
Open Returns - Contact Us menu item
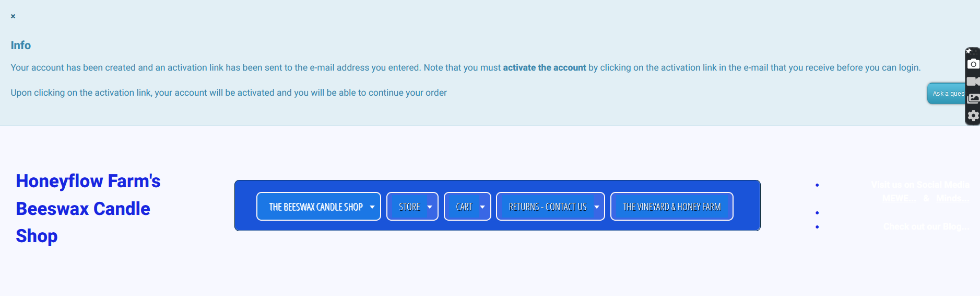coord(547,207)
